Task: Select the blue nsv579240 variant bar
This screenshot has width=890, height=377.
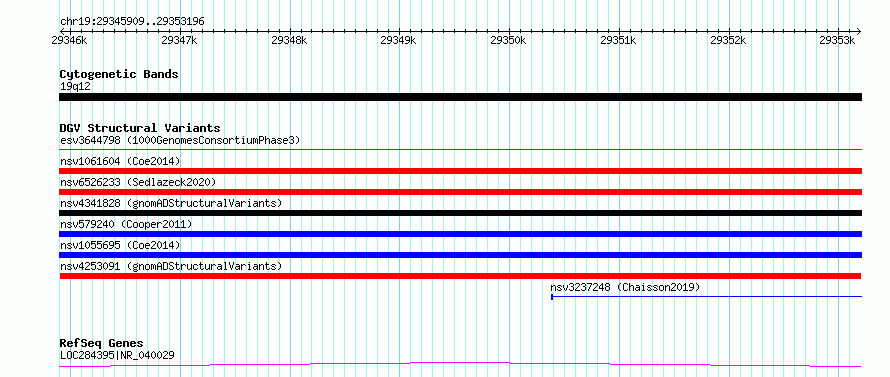Action: 460,234
